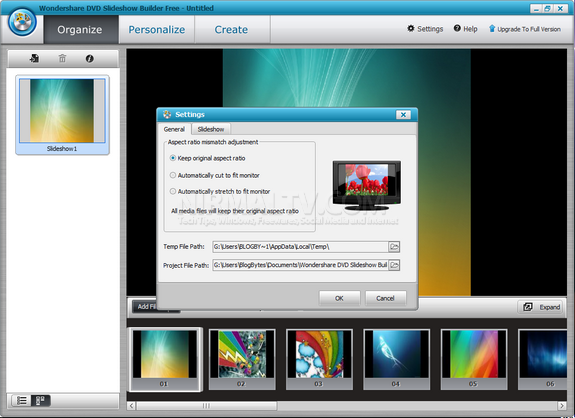This screenshot has height=418, width=575.
Task: Switch to thumbnail view at bottom left
Action: pos(40,400)
